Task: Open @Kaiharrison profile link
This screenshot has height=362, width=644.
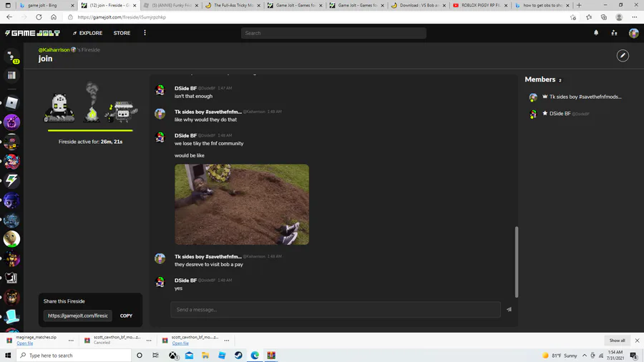Action: (54, 49)
